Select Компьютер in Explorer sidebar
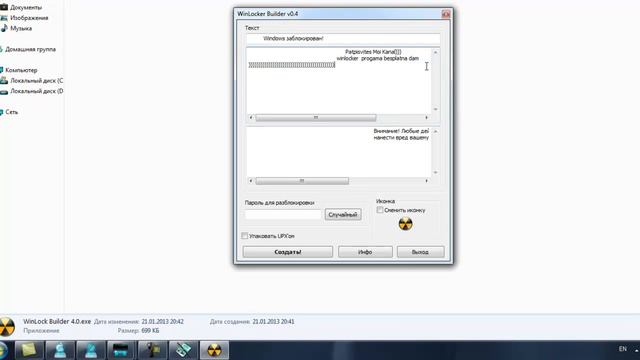The height and width of the screenshot is (360, 640). [21, 70]
